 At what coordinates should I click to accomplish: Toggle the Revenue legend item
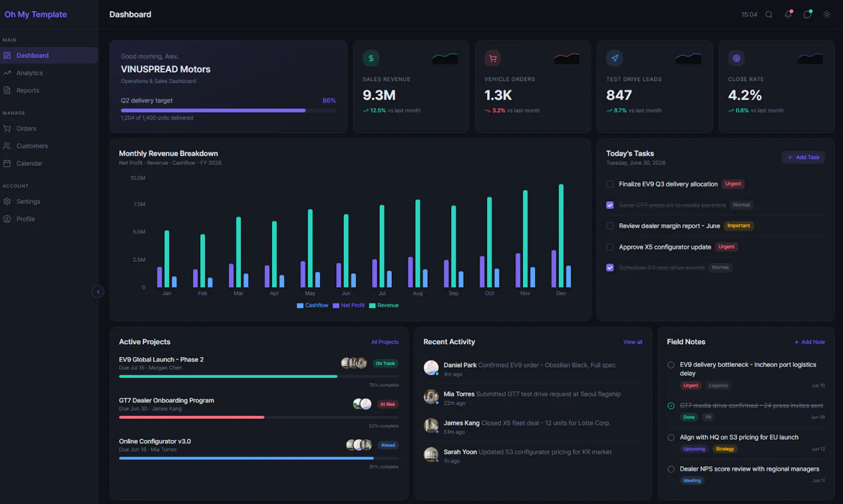(x=384, y=305)
